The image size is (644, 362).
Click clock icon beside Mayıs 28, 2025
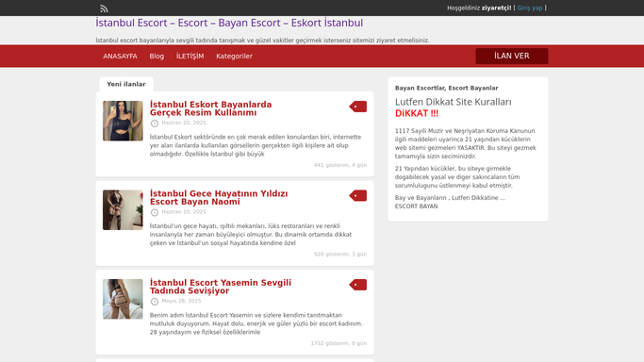click(x=155, y=302)
